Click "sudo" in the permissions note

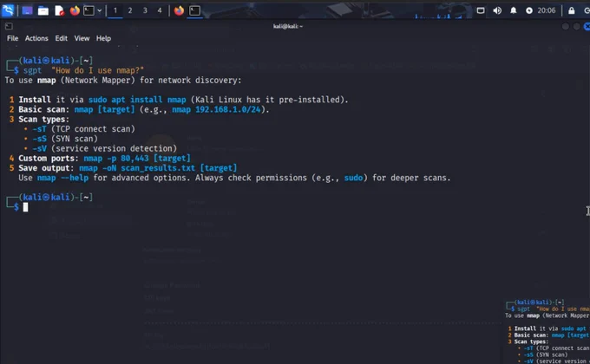coord(353,178)
